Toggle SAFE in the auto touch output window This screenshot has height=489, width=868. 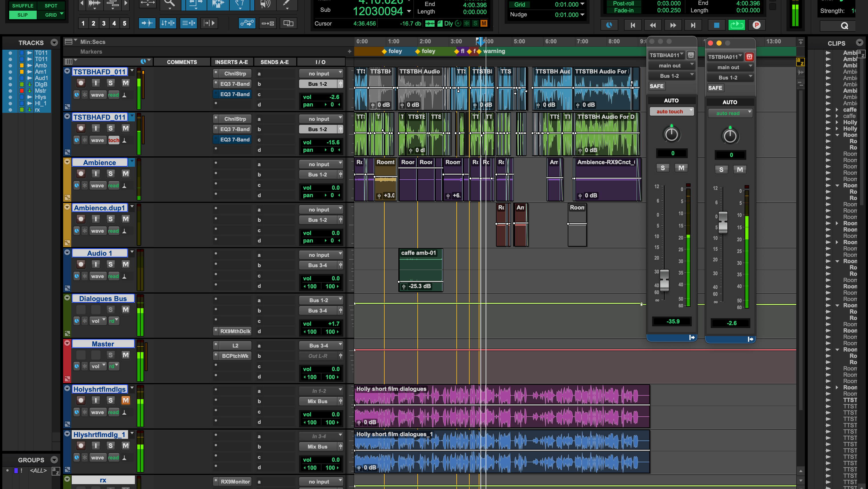(656, 86)
